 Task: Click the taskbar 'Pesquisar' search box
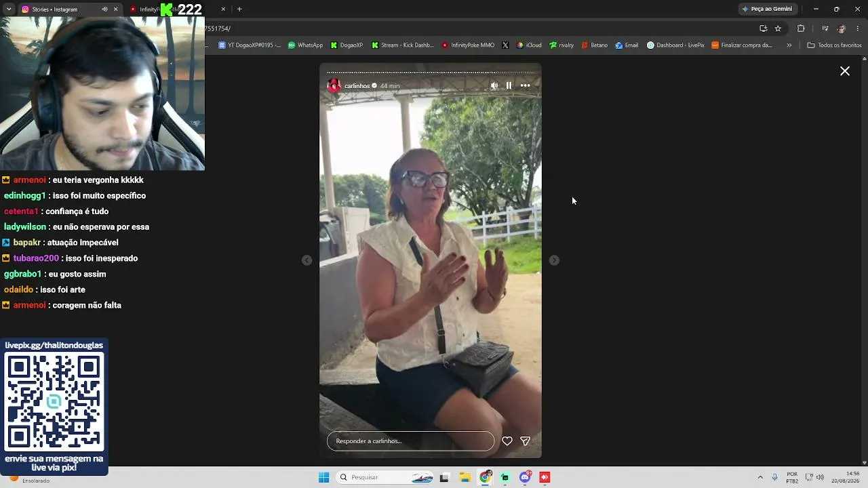(385, 477)
